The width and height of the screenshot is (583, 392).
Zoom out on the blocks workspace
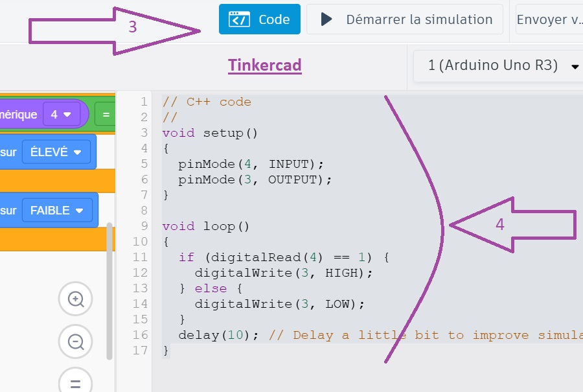pos(76,341)
